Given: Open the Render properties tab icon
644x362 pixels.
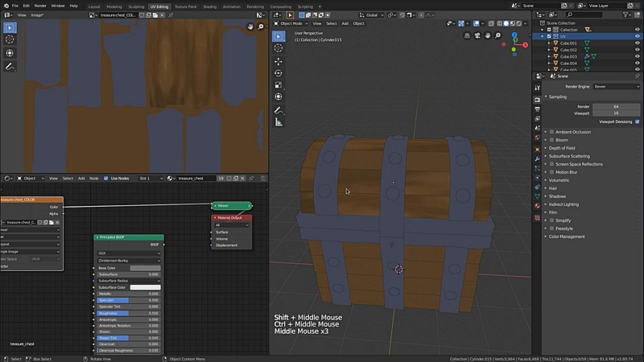Looking at the screenshot, I should [x=537, y=100].
